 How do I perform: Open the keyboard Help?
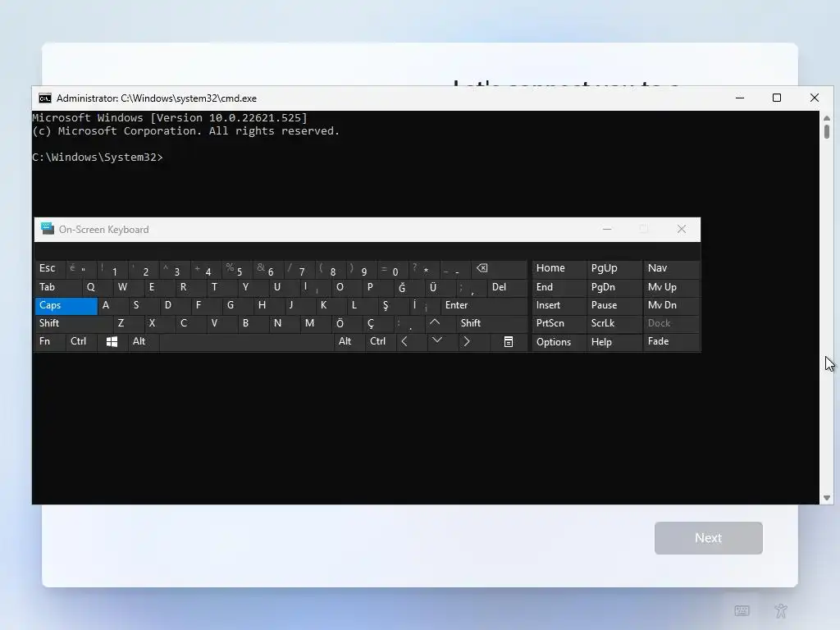[x=614, y=342]
